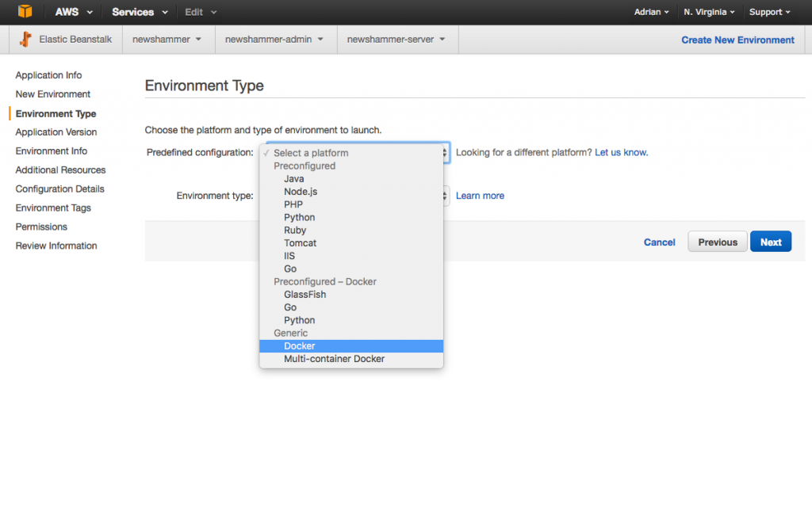812x511 pixels.
Task: Click the Next button
Action: pyautogui.click(x=770, y=242)
